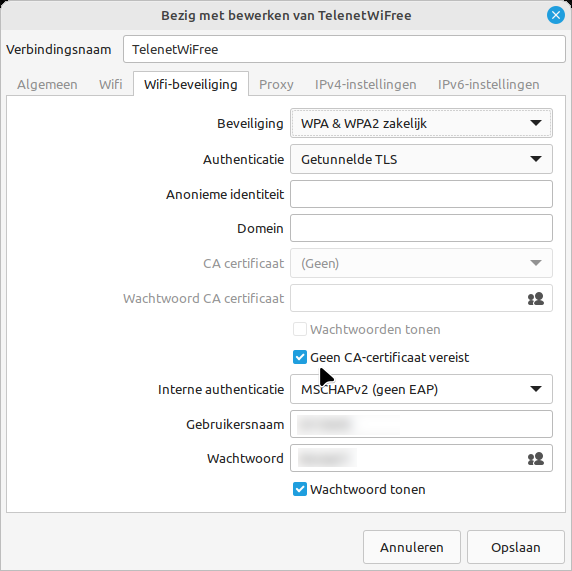Open the Beveiliging dropdown
The image size is (572, 571).
(x=421, y=123)
